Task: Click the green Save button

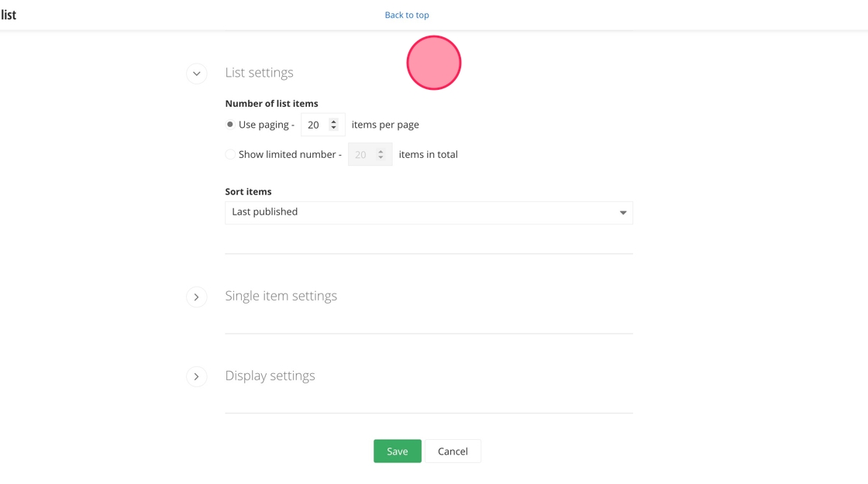Action: [397, 451]
